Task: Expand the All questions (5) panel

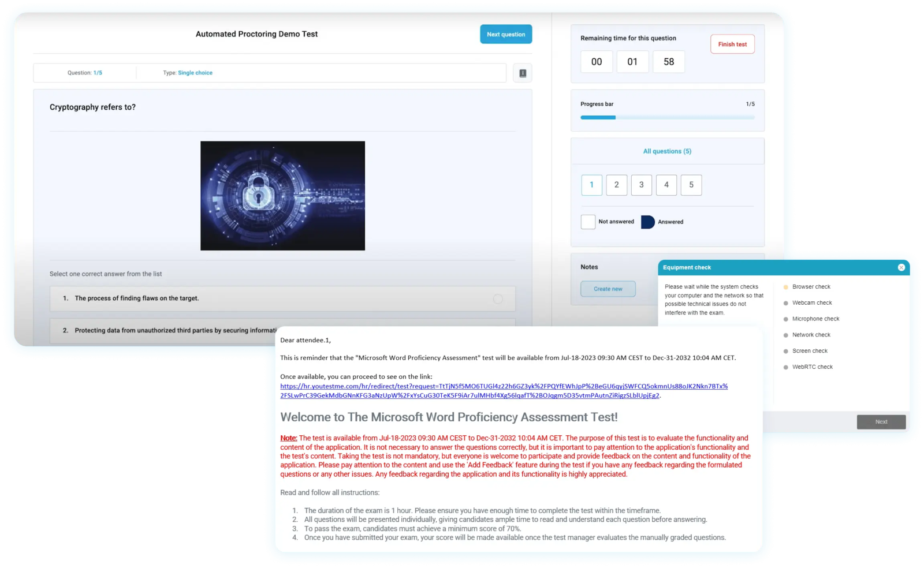Action: coord(667,151)
